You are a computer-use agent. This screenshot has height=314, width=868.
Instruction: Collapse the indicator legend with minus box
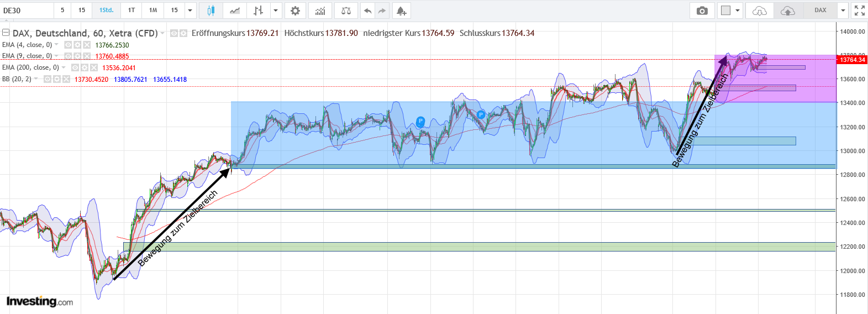6,33
